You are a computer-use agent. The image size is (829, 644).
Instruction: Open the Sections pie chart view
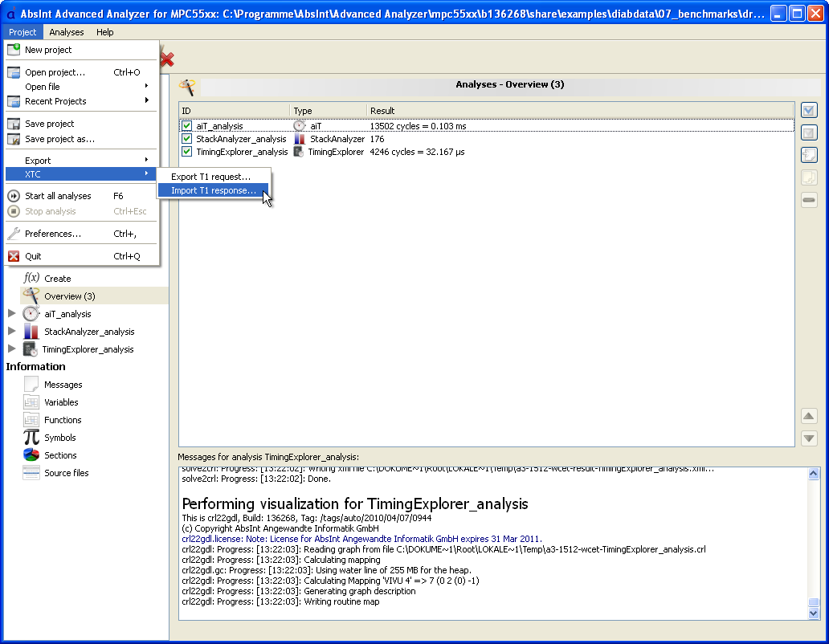click(x=60, y=455)
